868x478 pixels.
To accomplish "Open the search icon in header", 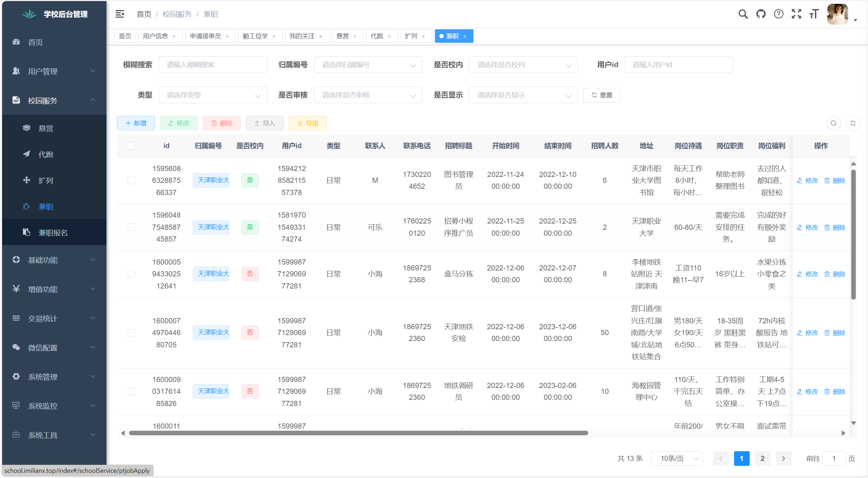I will click(743, 14).
